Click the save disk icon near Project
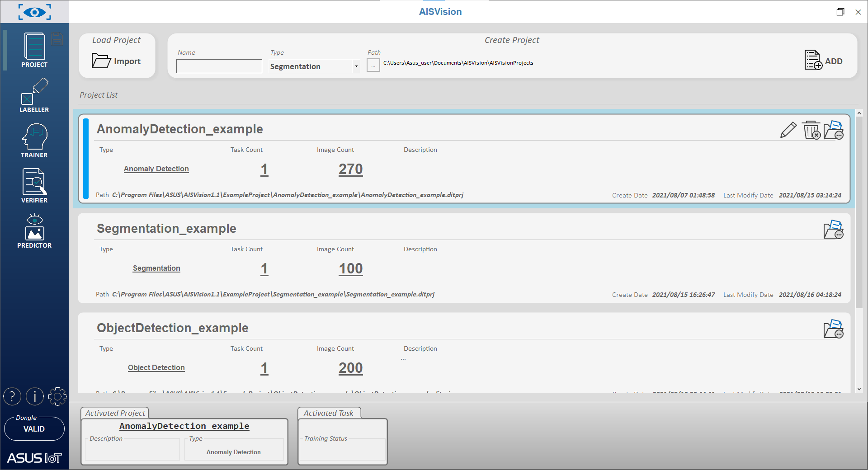 57,39
